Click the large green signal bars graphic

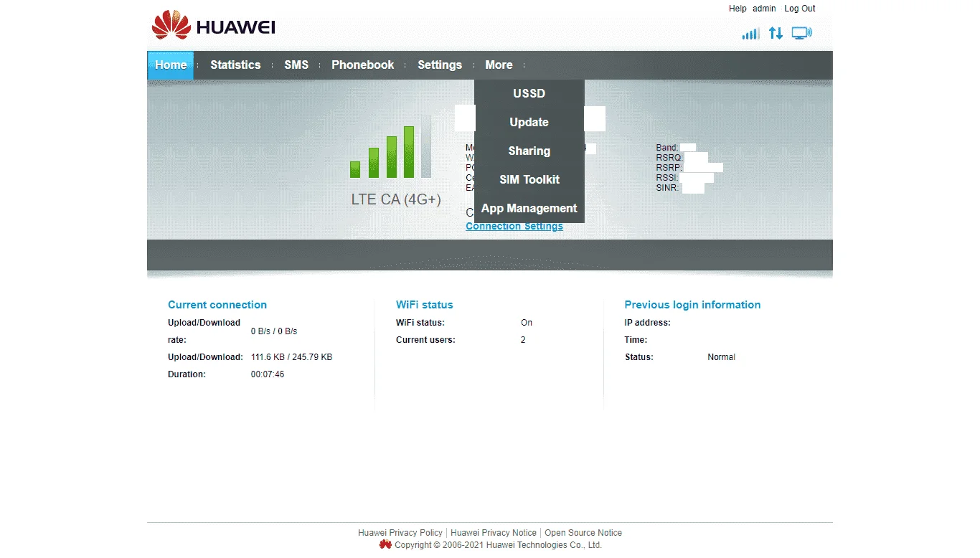[391, 147]
